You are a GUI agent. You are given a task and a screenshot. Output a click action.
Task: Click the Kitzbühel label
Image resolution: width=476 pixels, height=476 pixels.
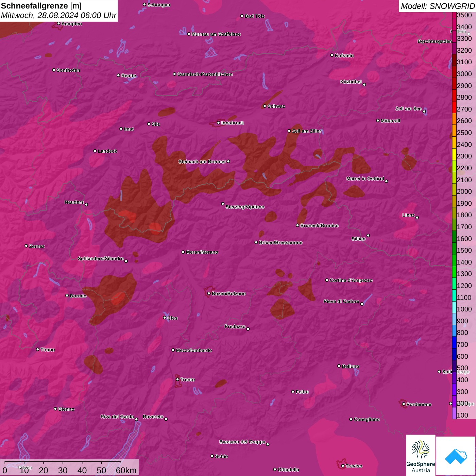351,82
